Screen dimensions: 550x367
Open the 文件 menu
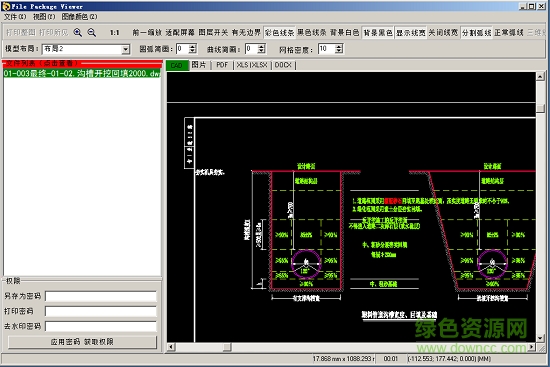coord(15,16)
